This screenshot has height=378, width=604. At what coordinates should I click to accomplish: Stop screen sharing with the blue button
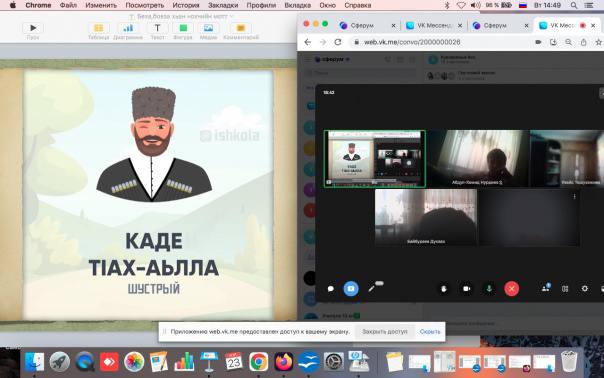pos(351,289)
